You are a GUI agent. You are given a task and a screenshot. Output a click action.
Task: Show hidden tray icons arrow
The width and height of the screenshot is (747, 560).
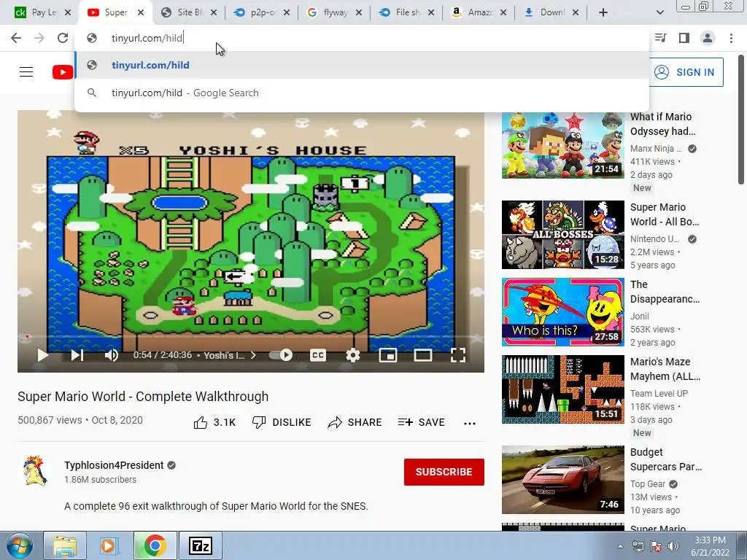(x=620, y=546)
